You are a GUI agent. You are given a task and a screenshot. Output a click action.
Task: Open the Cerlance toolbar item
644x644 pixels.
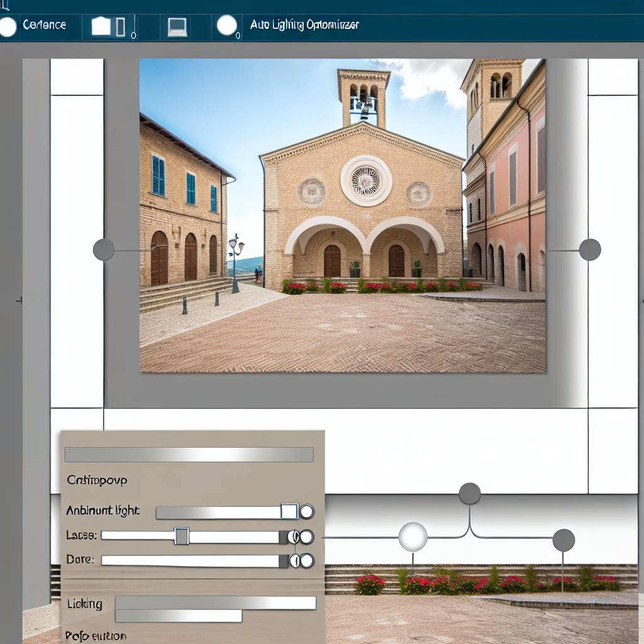click(x=44, y=25)
